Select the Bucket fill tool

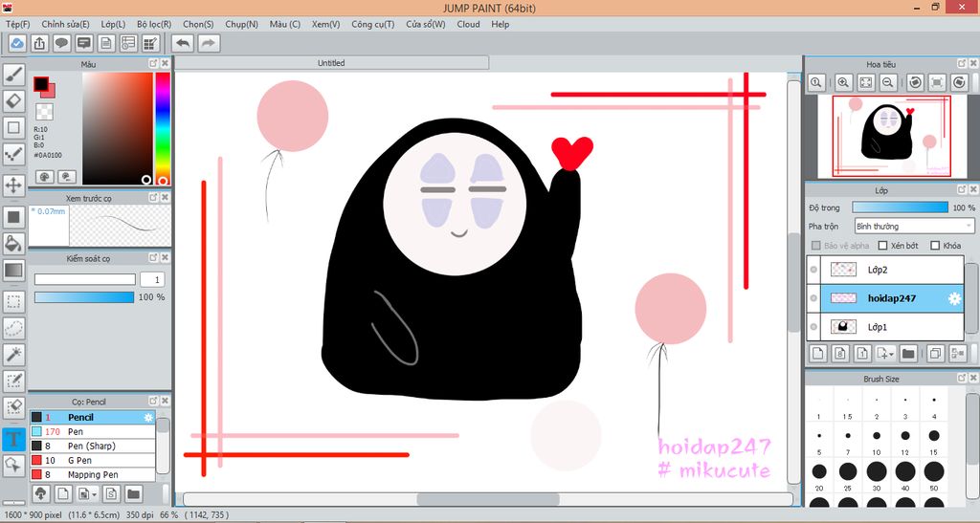[x=13, y=244]
